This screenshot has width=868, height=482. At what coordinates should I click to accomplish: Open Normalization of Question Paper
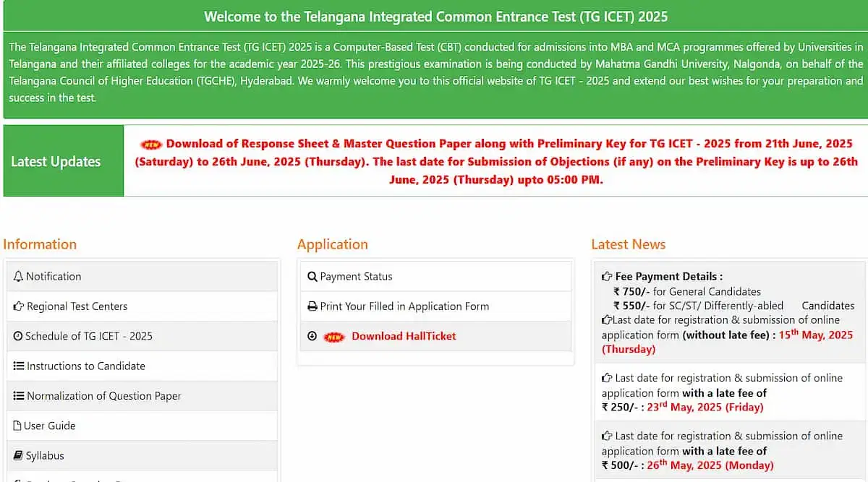(103, 396)
